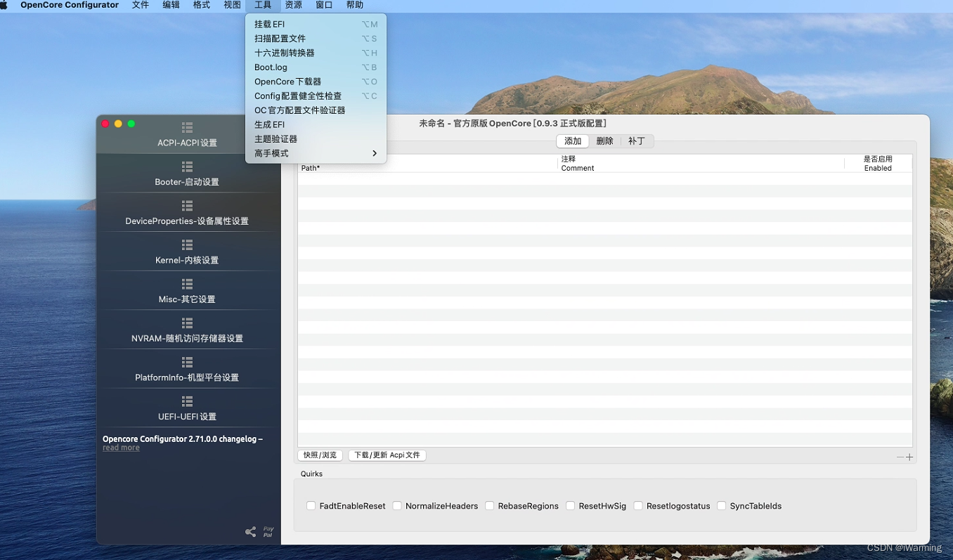Select the ACPI-ACPI设置 label
Screen dimensions: 953x560
pos(187,143)
